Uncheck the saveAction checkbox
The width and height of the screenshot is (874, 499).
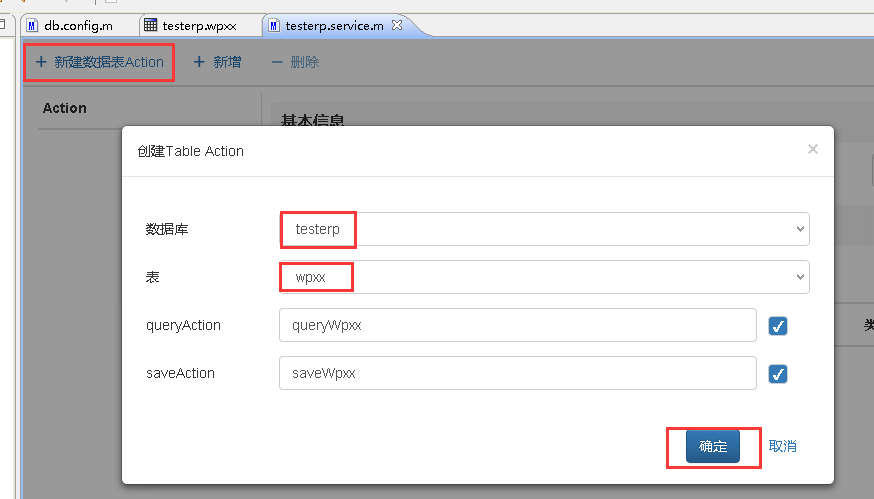click(778, 374)
